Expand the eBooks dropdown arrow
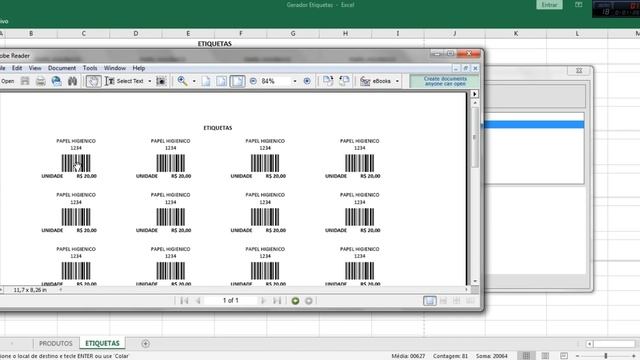The width and height of the screenshot is (640, 360). tap(397, 81)
